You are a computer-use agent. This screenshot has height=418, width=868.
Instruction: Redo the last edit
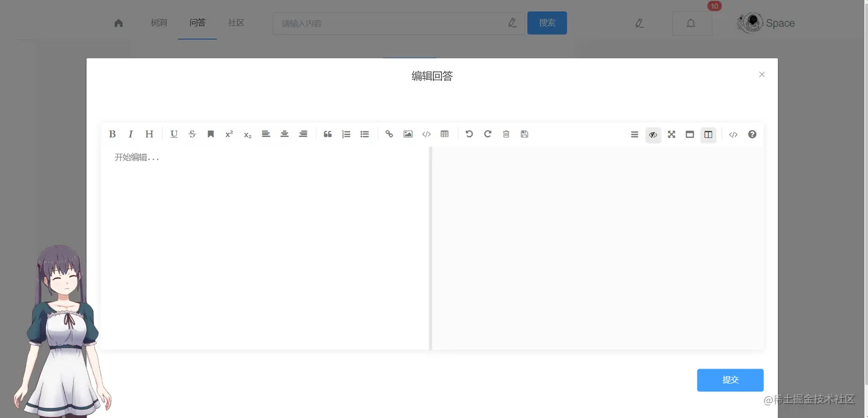click(x=487, y=134)
